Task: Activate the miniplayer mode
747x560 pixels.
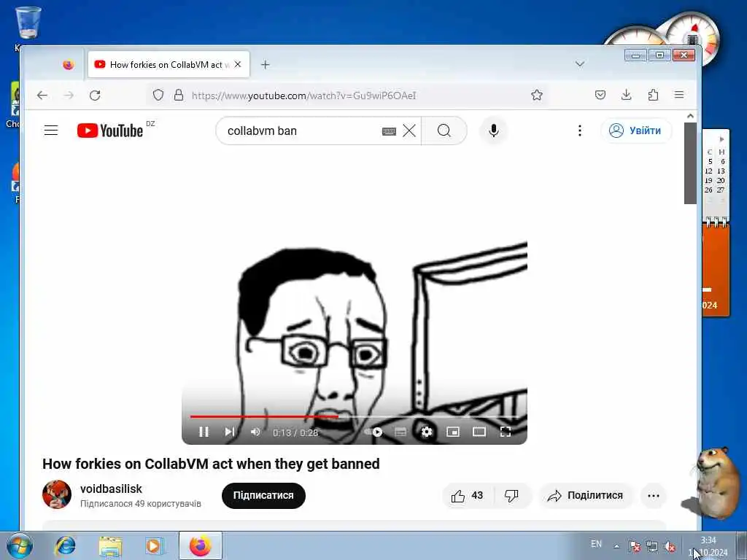Action: pos(452,432)
